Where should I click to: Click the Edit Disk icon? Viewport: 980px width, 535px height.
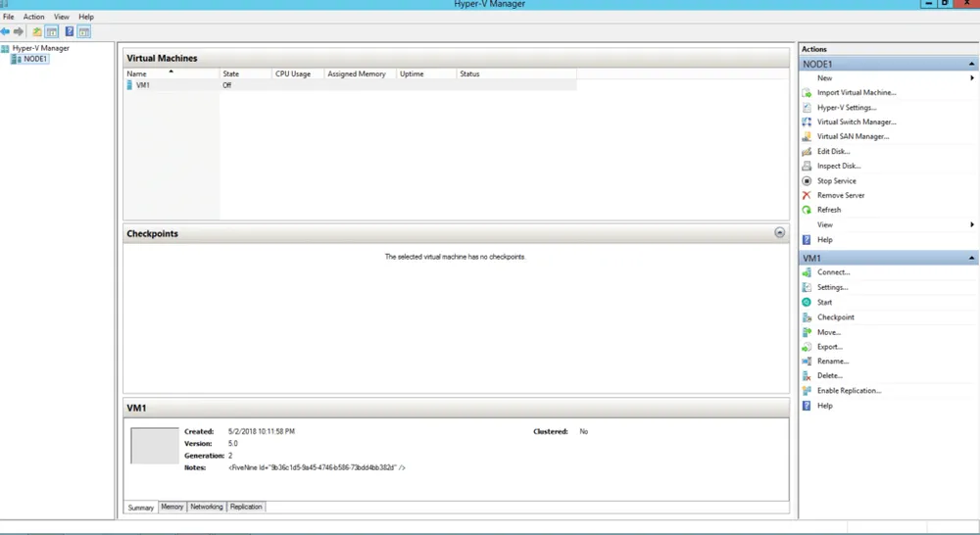coord(807,152)
